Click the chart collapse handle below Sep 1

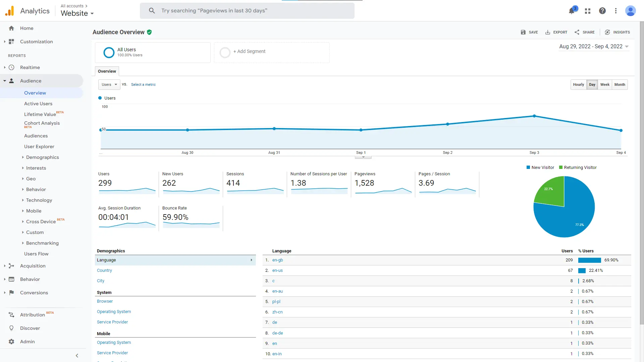pyautogui.click(x=363, y=157)
